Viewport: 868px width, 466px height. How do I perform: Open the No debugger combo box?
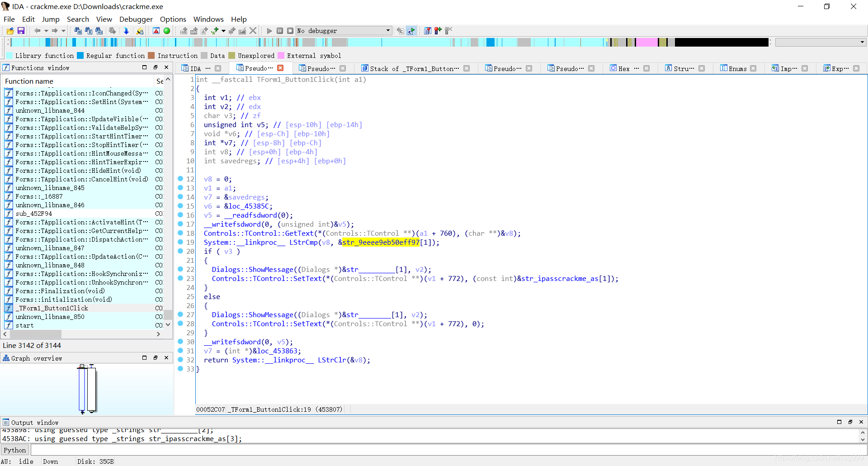coord(344,31)
